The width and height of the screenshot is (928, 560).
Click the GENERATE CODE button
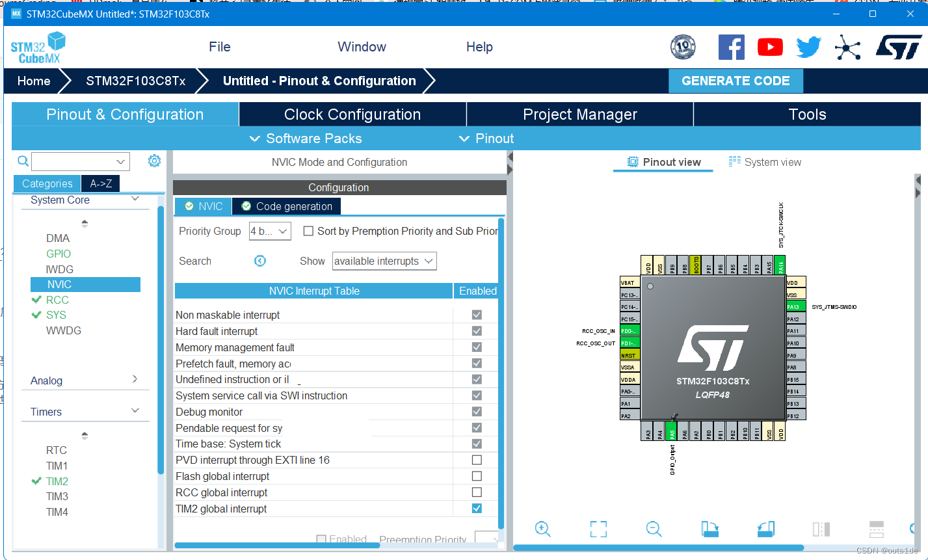(736, 81)
